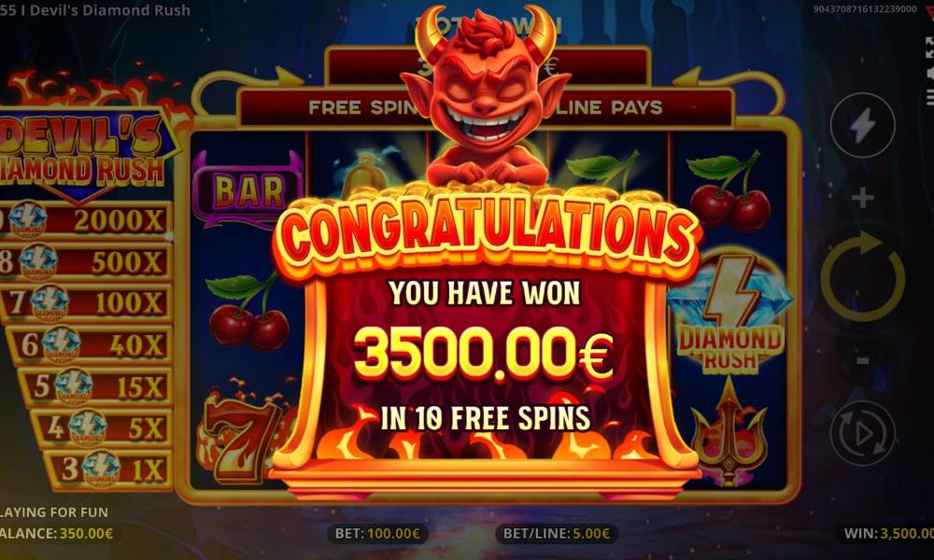Click the purple BAR symbol
Screen dimensions: 934x560
pyautogui.click(x=248, y=189)
